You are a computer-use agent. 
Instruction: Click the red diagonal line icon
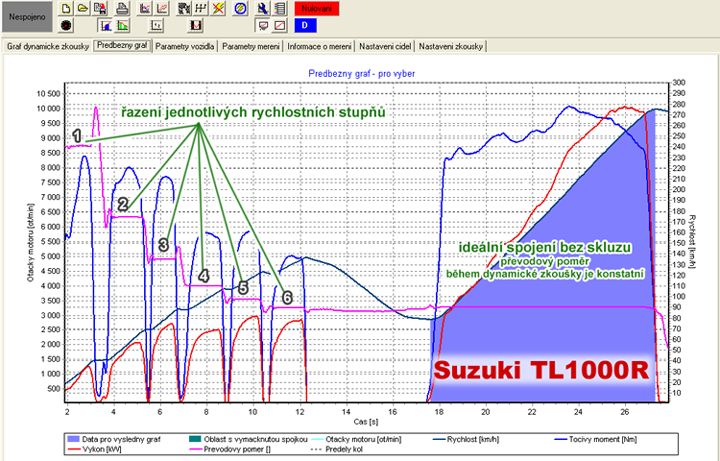(x=280, y=25)
